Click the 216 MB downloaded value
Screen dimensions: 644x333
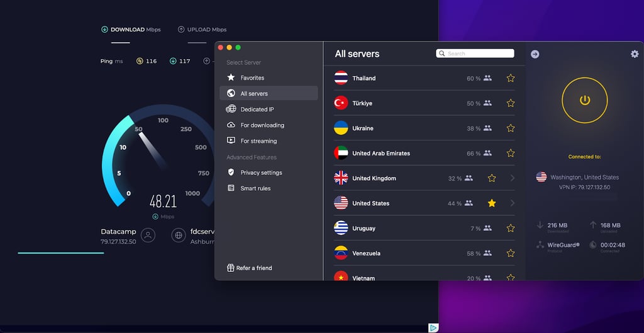[x=557, y=225]
